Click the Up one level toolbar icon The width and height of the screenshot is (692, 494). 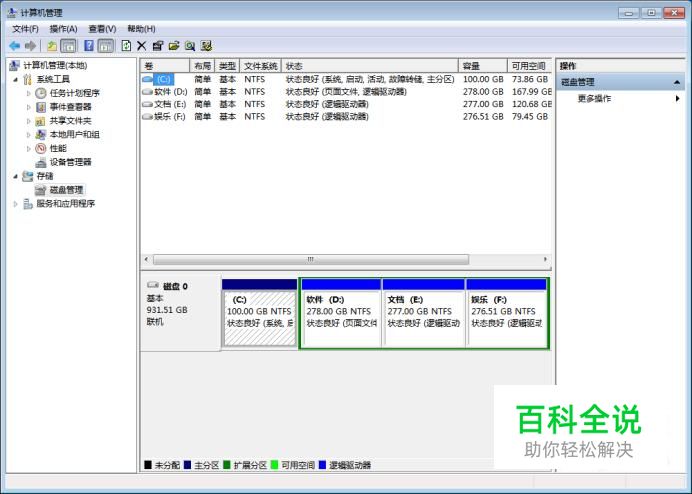52,46
